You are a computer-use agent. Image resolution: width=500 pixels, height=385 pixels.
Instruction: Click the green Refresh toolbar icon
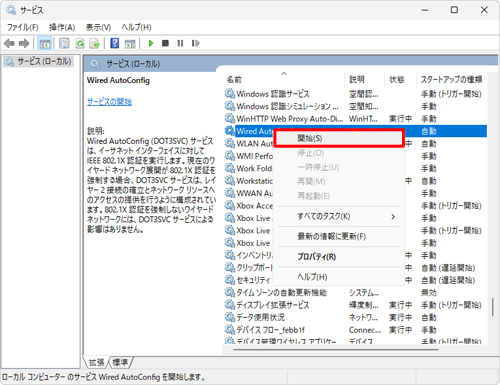pos(80,43)
